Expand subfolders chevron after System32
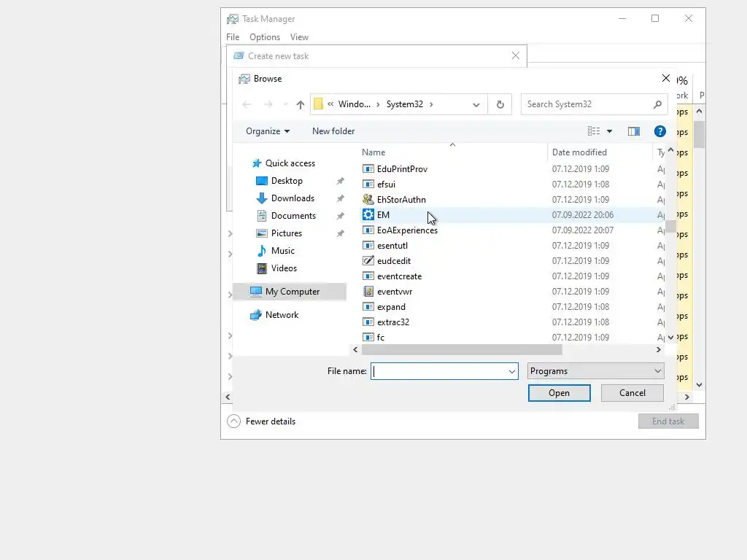 pyautogui.click(x=431, y=104)
